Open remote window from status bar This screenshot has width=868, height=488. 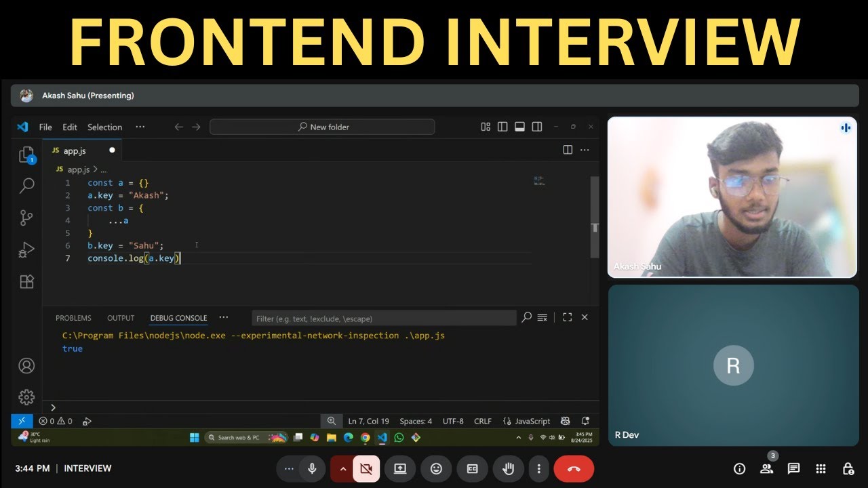click(x=22, y=421)
